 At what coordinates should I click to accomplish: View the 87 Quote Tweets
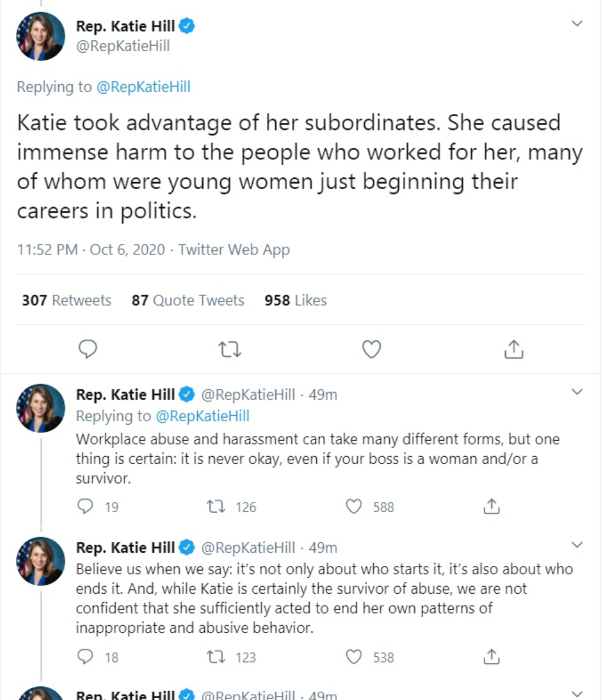point(187,301)
